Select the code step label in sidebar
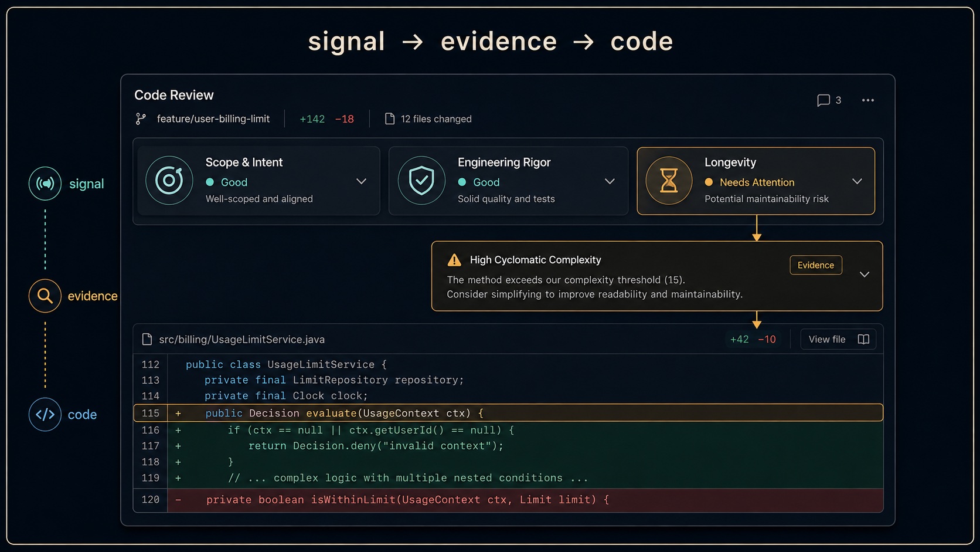Viewport: 980px width, 552px height. point(82,415)
